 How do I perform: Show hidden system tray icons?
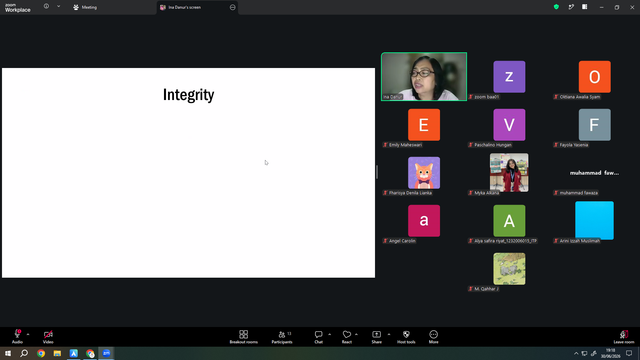tap(576, 353)
